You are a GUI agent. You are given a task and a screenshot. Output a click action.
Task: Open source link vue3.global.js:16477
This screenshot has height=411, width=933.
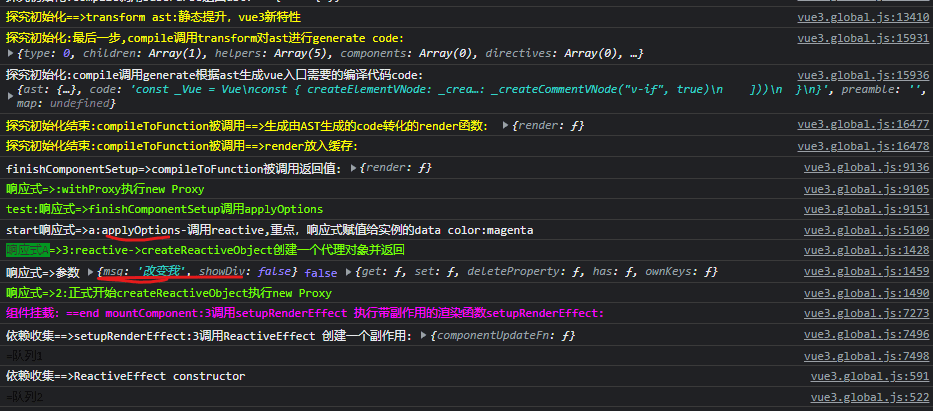point(863,125)
